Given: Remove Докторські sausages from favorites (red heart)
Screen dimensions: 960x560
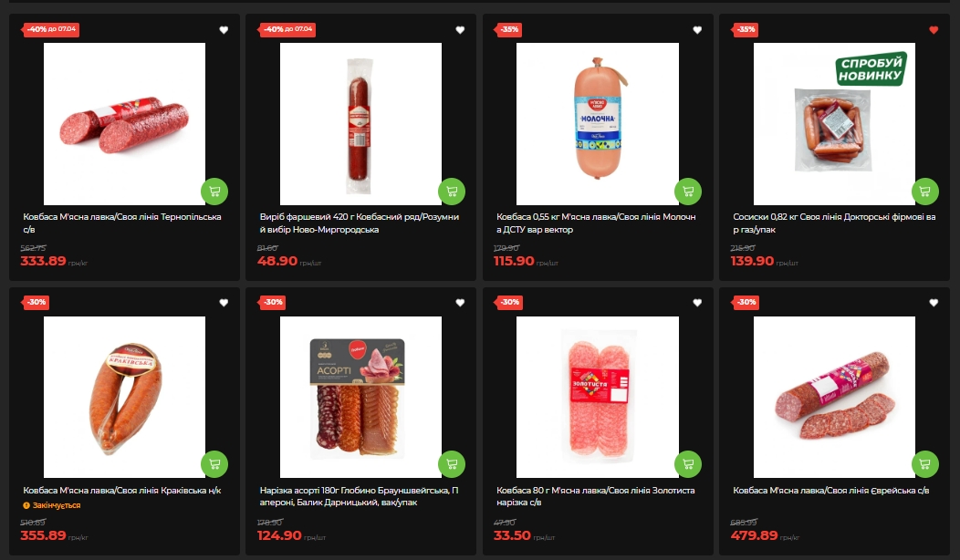Looking at the screenshot, I should 933,30.
